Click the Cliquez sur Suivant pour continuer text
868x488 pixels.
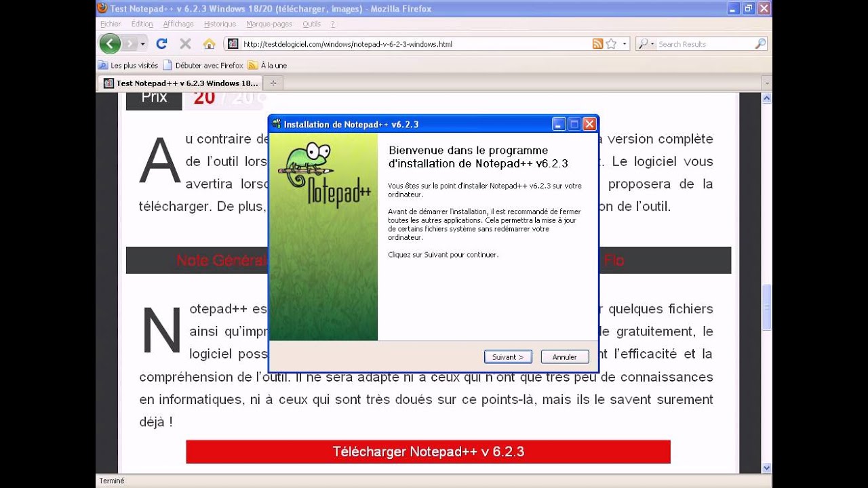(x=443, y=255)
